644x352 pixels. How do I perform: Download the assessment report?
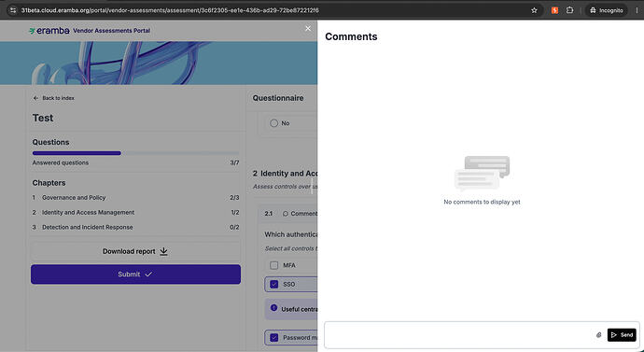coord(135,251)
